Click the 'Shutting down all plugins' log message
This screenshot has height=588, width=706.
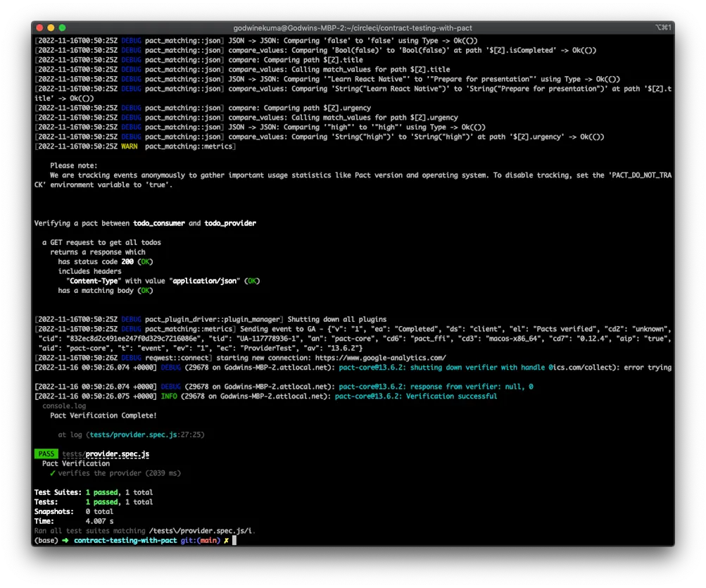[336, 320]
